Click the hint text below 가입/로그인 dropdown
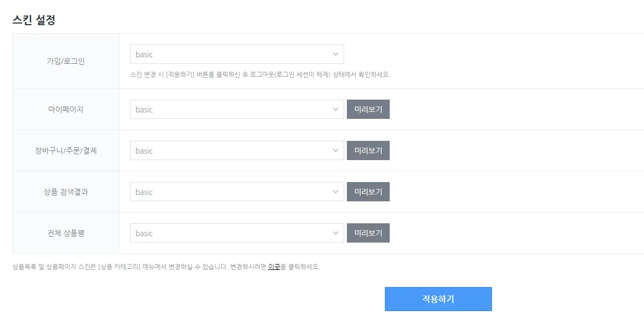This screenshot has height=317, width=644. (260, 74)
